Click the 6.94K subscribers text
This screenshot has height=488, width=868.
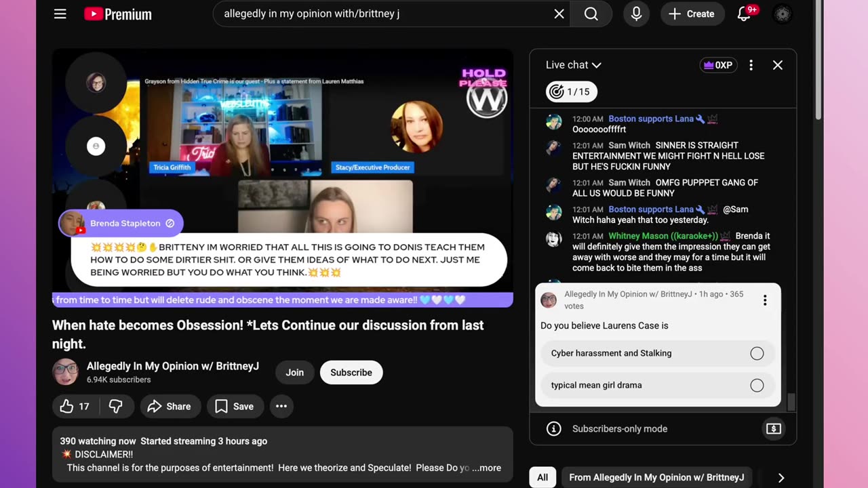[119, 380]
